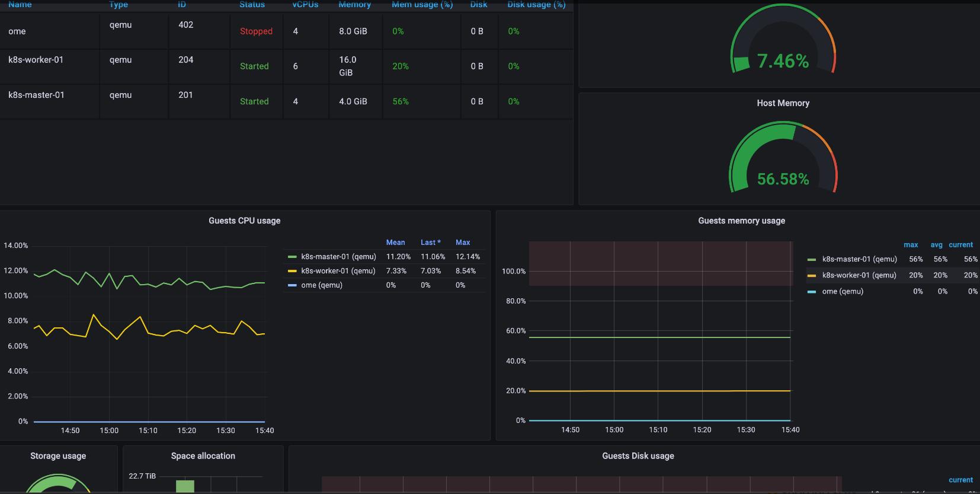Sort table by the vCPUs column header
Viewport: 980px width, 494px height.
(305, 4)
